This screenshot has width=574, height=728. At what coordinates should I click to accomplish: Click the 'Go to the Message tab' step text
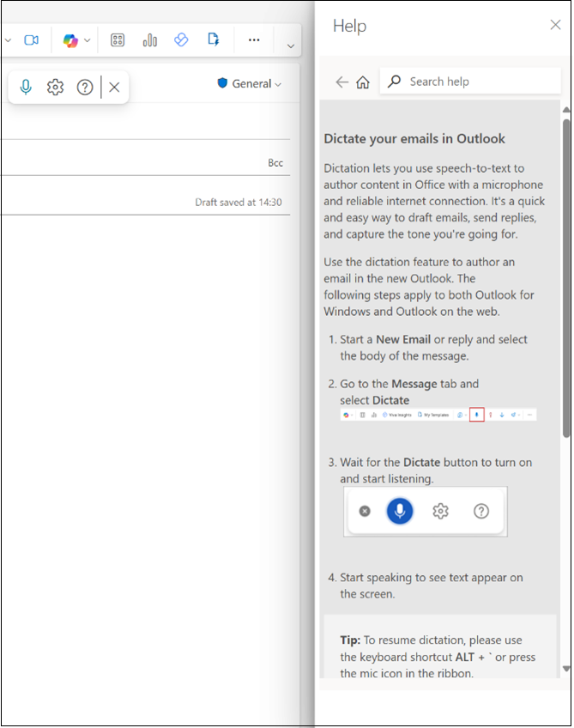click(409, 391)
